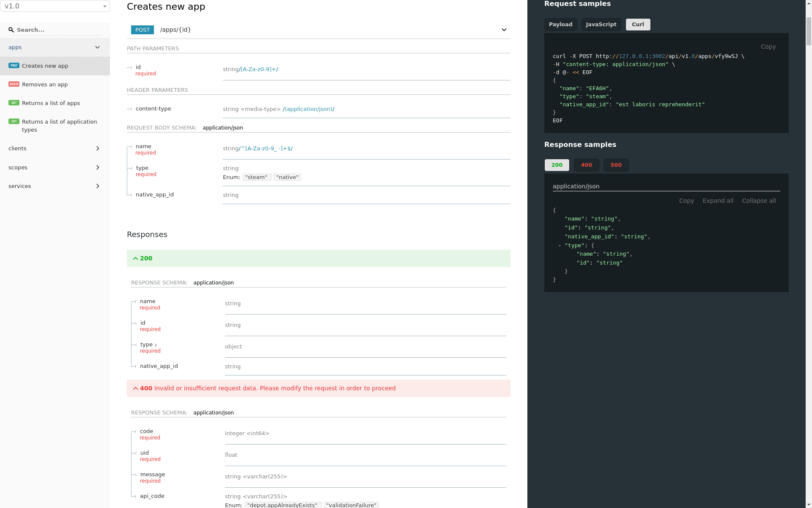Click the Search input field in sidebar
The width and height of the screenshot is (812, 508).
click(55, 29)
